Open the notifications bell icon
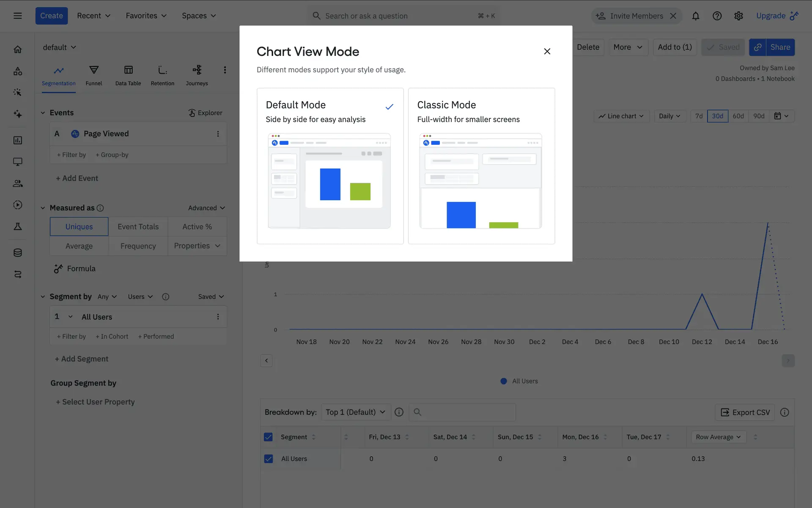The height and width of the screenshot is (508, 812). point(695,16)
